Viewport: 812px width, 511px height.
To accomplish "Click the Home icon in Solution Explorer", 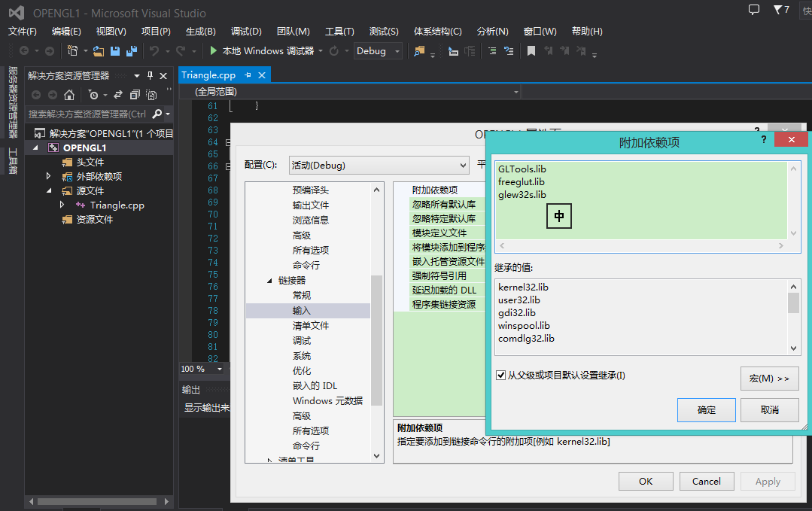I will click(x=69, y=95).
